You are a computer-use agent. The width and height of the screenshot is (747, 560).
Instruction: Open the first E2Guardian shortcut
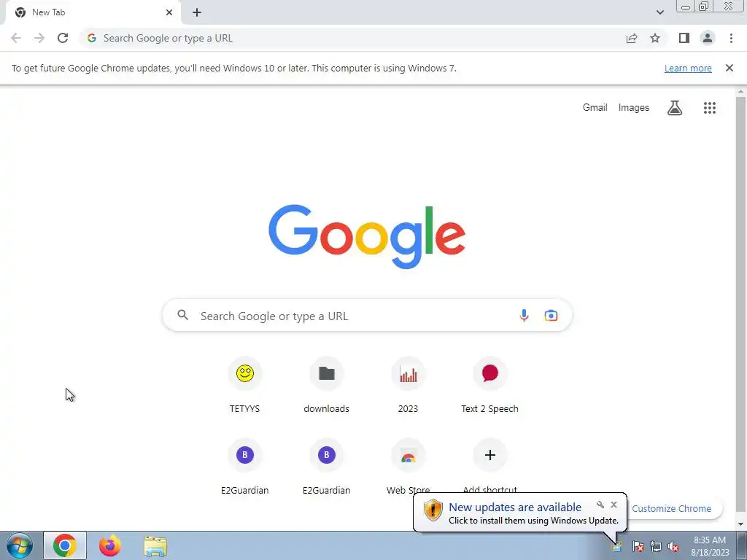tap(245, 467)
